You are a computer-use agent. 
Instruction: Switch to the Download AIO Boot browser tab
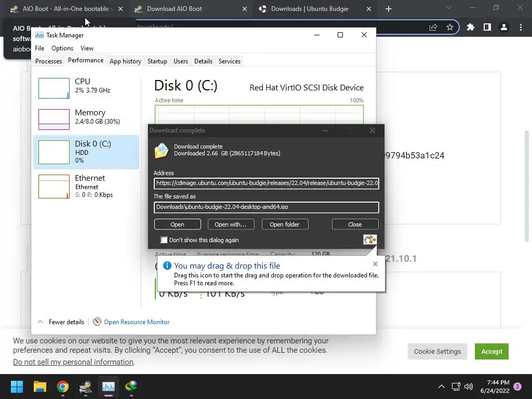[x=174, y=9]
